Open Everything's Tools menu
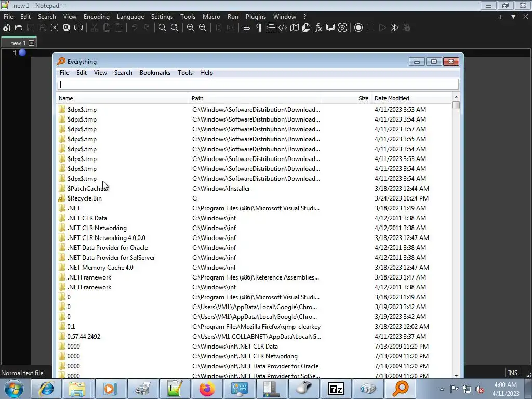This screenshot has height=399, width=532. (185, 73)
